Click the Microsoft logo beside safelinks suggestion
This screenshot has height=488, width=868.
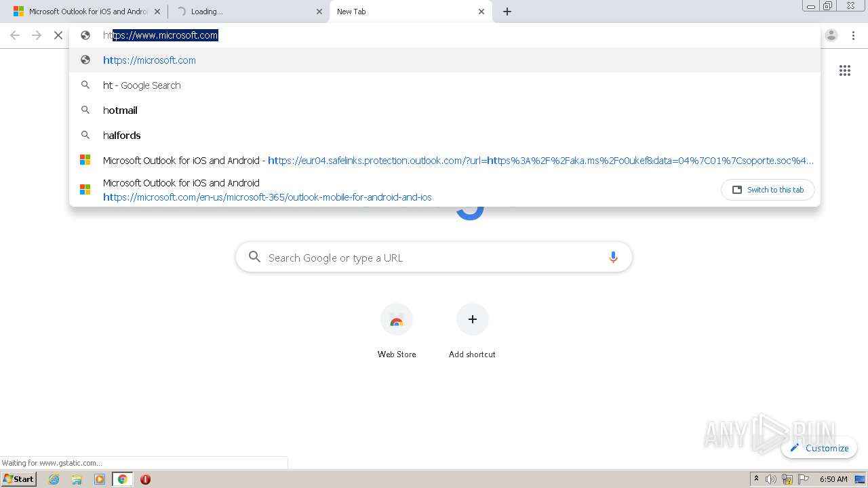(85, 161)
